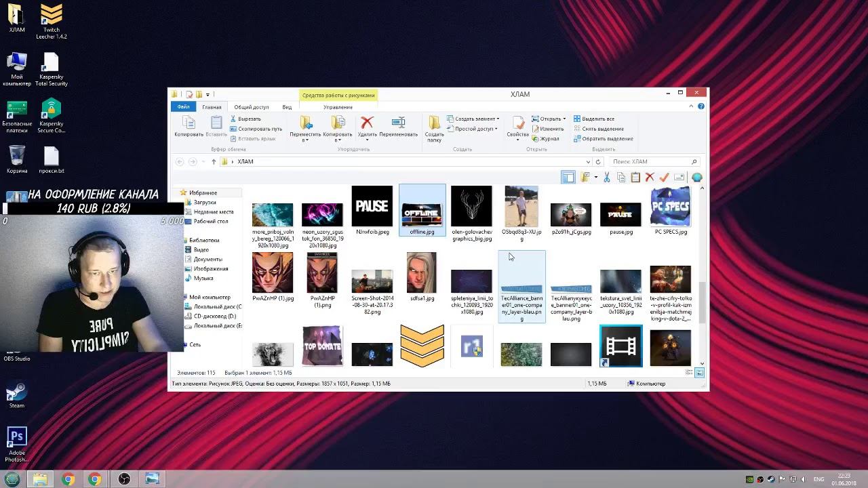The width and height of the screenshot is (868, 488).
Task: Click the Вырезать (Cut) scissors button
Action: [x=245, y=119]
